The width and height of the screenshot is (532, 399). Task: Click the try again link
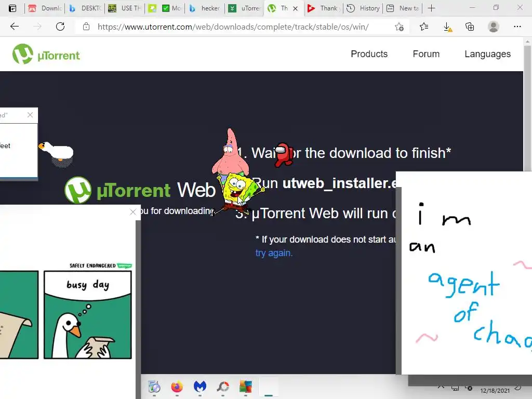[x=274, y=253]
